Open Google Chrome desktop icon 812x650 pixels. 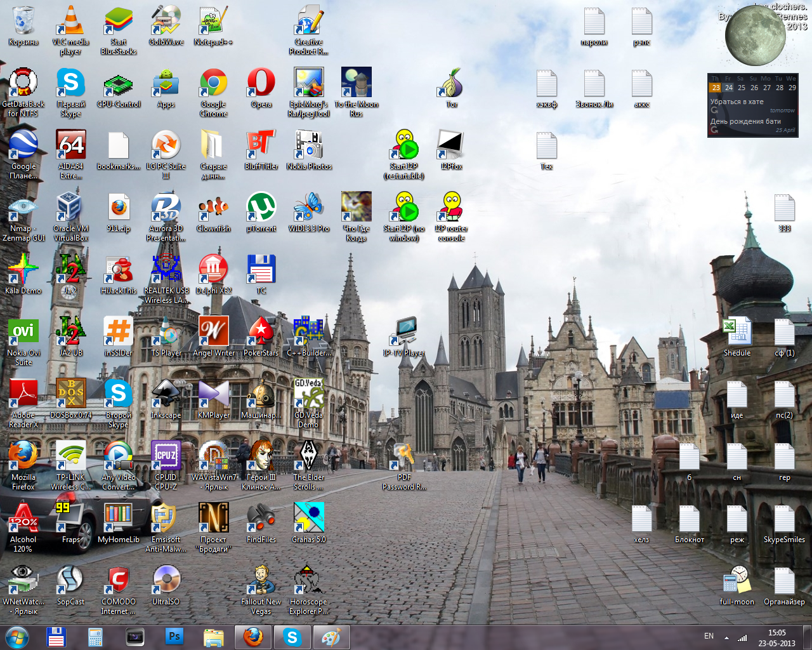pyautogui.click(x=214, y=92)
